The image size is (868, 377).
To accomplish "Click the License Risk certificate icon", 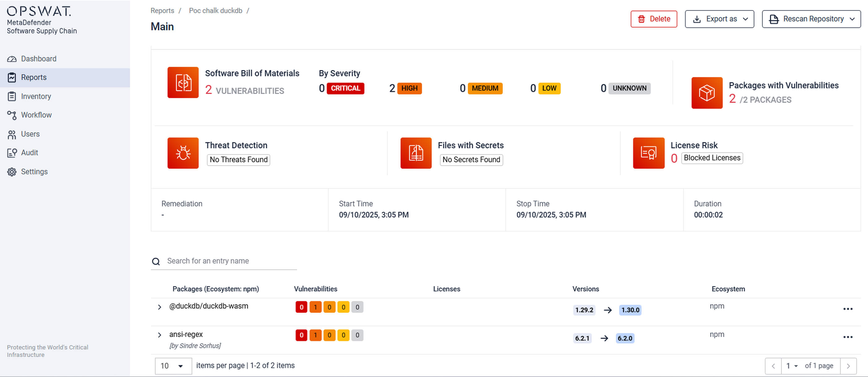I will tap(649, 153).
